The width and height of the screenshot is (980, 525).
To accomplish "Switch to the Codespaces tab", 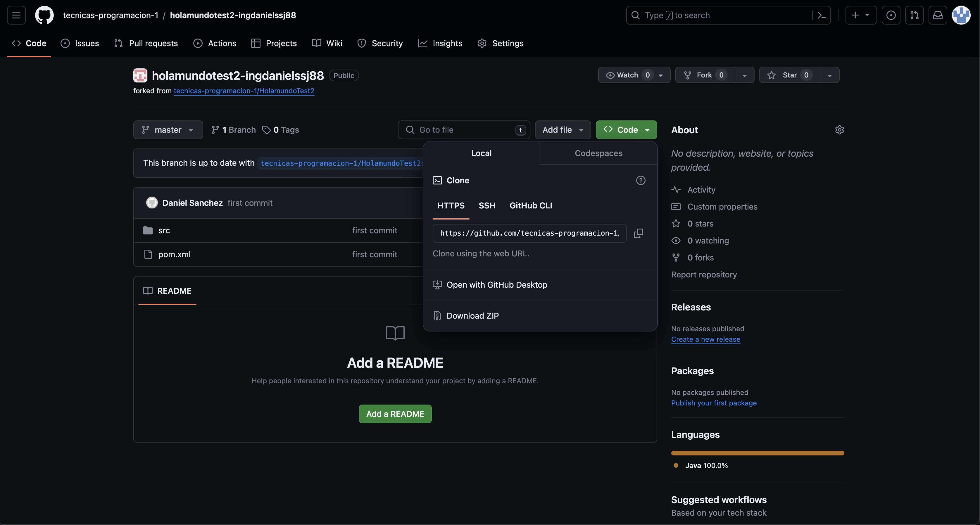I will tap(598, 153).
